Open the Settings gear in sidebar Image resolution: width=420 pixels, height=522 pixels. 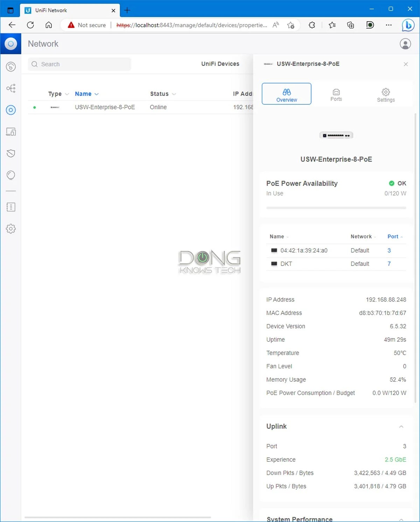[x=11, y=229]
